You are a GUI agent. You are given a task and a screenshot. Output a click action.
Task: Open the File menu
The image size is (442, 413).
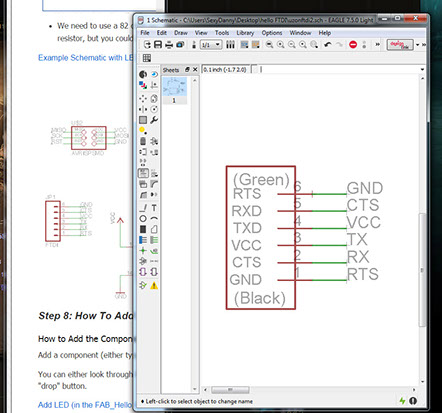[145, 33]
